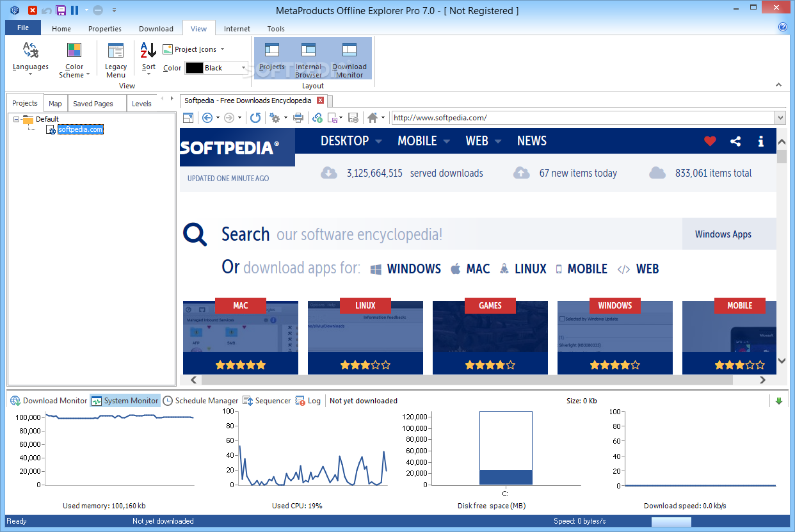The image size is (795, 532).
Task: Open the A-Z Sort options
Action: [x=149, y=59]
